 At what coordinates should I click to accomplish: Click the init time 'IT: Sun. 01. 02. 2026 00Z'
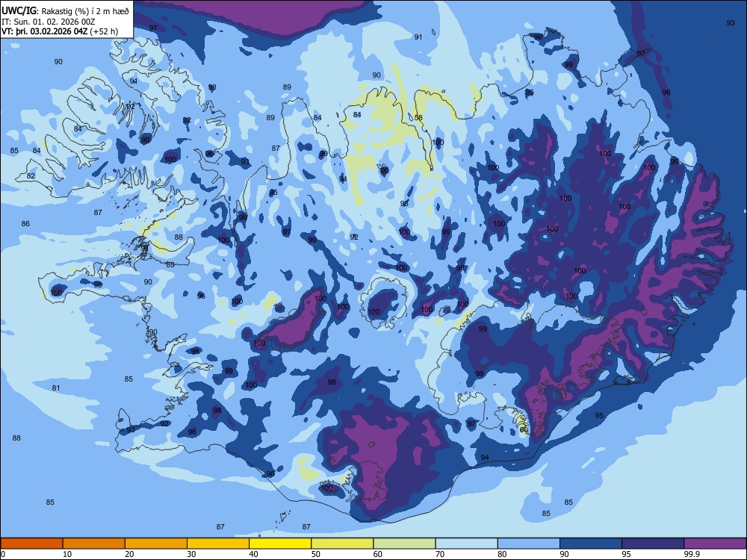tap(48, 22)
